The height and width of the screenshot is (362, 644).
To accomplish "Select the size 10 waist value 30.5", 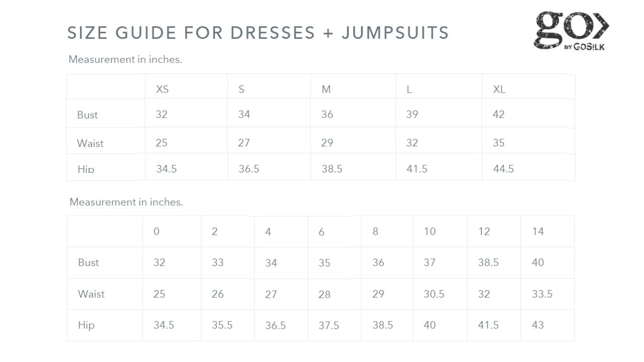I will point(434,294).
